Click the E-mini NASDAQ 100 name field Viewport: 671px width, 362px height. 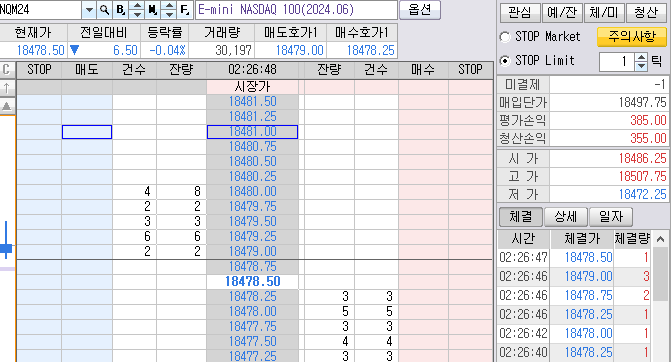(296, 9)
